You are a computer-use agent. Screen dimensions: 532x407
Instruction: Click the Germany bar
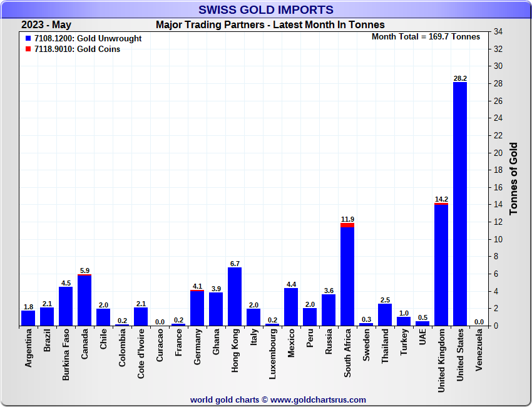coord(197,308)
